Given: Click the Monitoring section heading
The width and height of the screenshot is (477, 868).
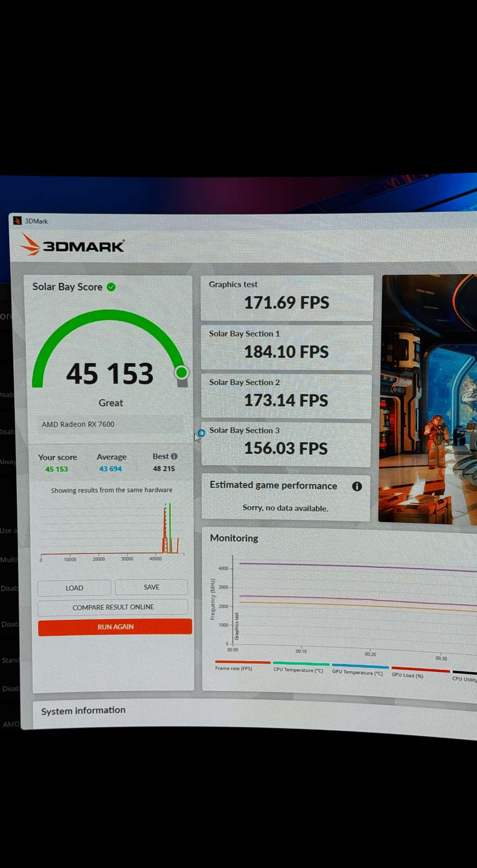Looking at the screenshot, I should click(x=234, y=538).
